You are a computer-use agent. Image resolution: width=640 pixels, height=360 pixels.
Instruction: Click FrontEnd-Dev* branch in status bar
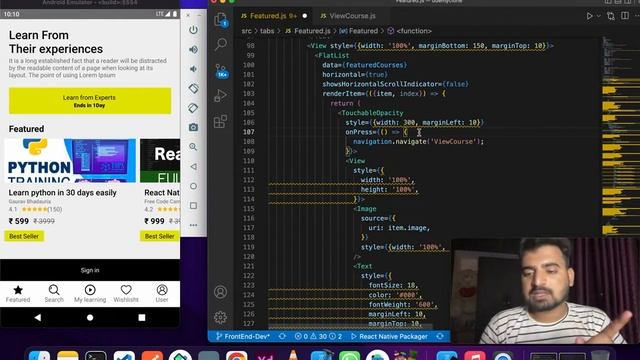pyautogui.click(x=243, y=337)
